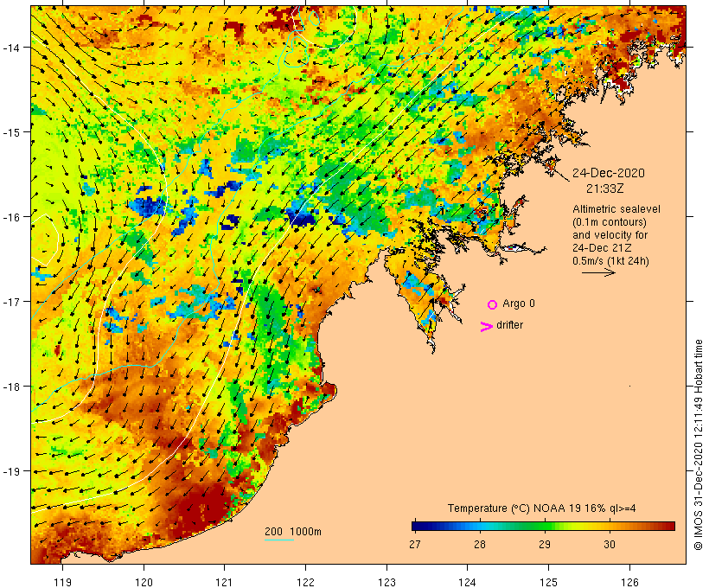Click the 'and velocity for' text
This screenshot has height=588, width=709.
point(610,235)
